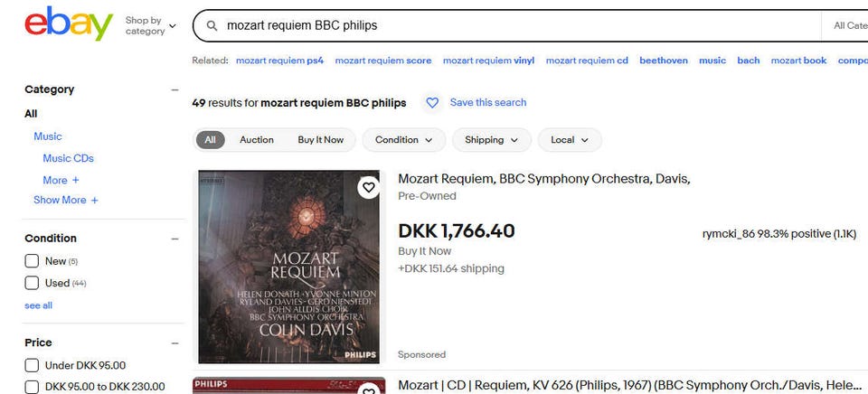868x394 pixels.
Task: Select the Buy It Now tab
Action: pyautogui.click(x=320, y=140)
